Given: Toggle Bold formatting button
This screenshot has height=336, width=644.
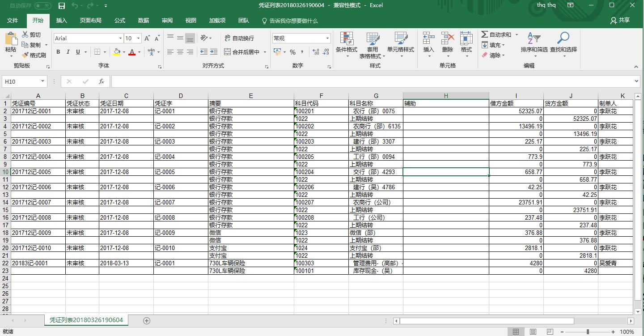Looking at the screenshot, I should (x=58, y=52).
